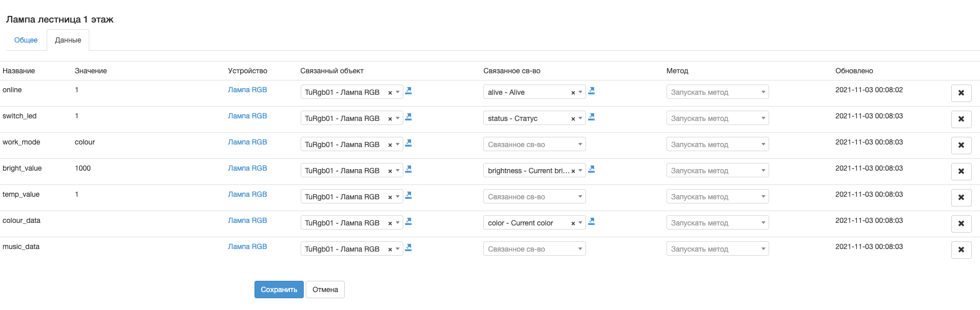The width and height of the screenshot is (980, 310).
Task: Delete the music_data row
Action: pyautogui.click(x=961, y=250)
